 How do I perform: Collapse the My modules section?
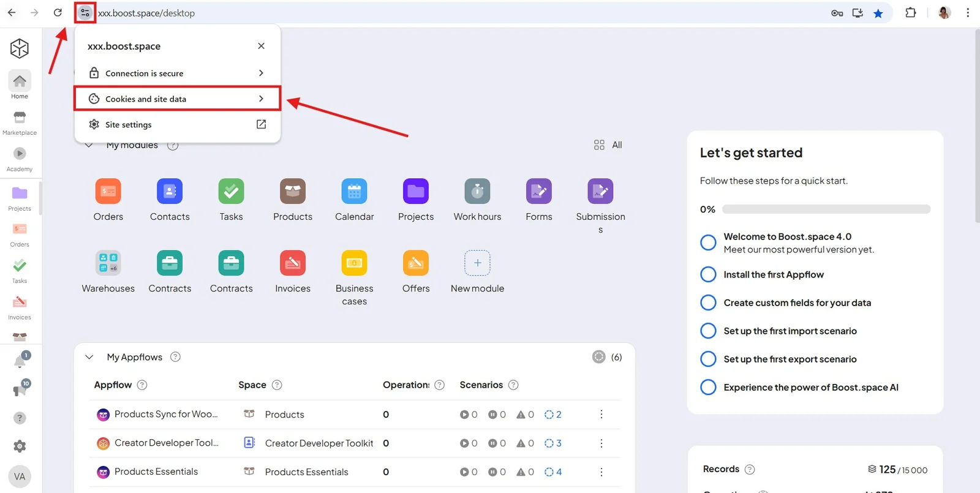[x=89, y=145]
